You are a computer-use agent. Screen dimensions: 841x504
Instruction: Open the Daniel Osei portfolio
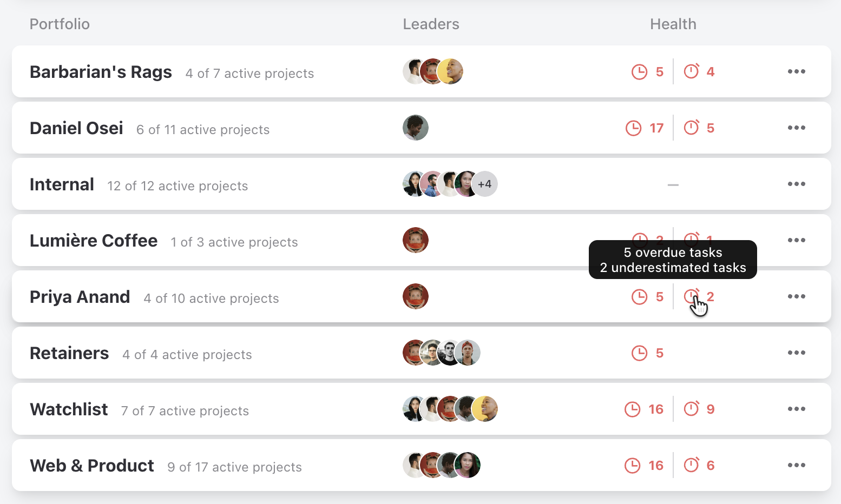pyautogui.click(x=76, y=128)
